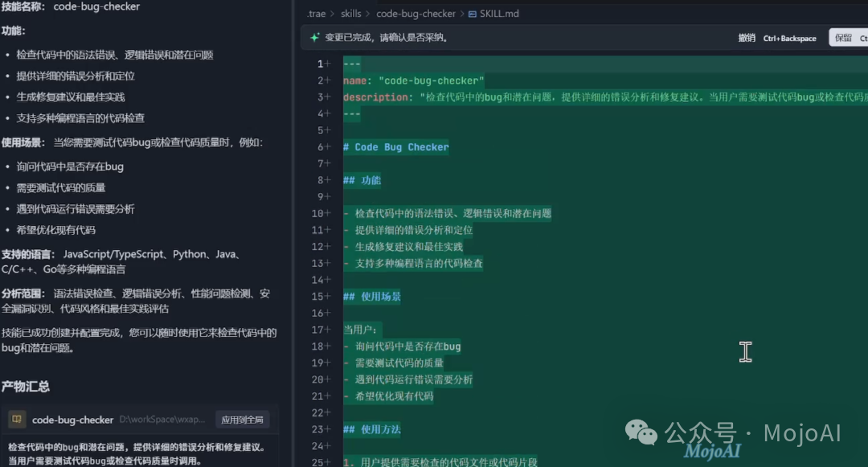Select SKILL.md in the breadcrumb bar
This screenshot has width=868, height=467.
pos(499,13)
